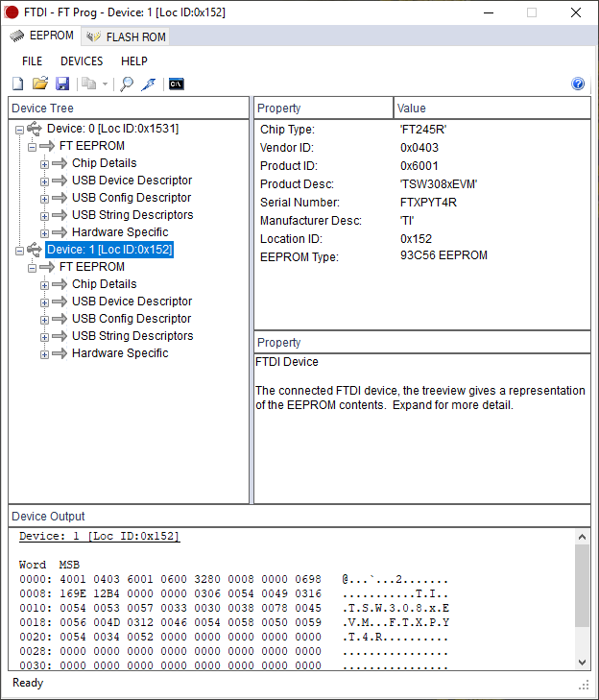Minimize the FT Prog window
Image resolution: width=599 pixels, height=700 pixels.
pyautogui.click(x=489, y=12)
